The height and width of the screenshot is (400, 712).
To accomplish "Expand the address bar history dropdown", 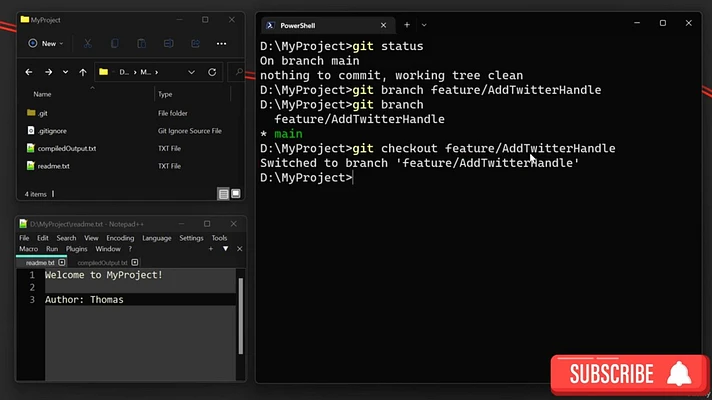I will [192, 72].
